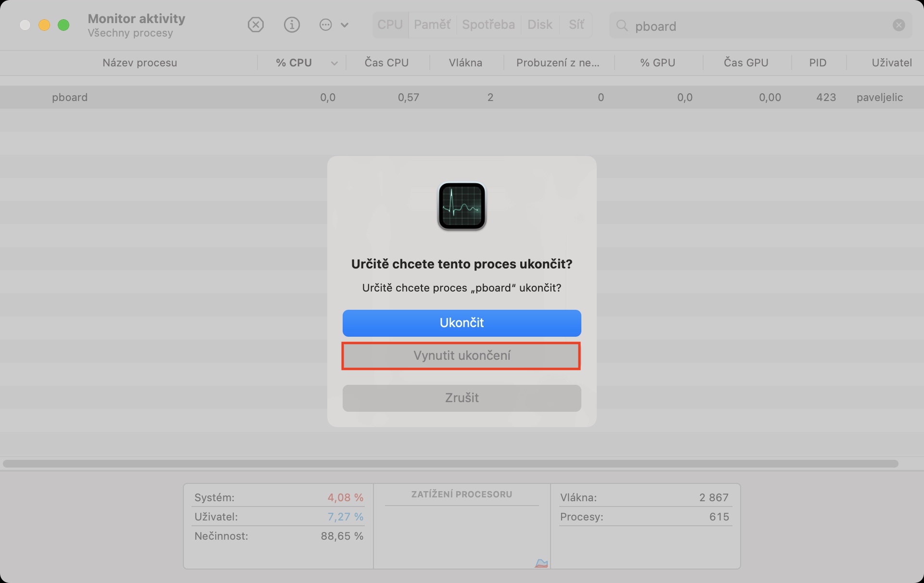Clear the pboard search field
The width and height of the screenshot is (924, 583).
(898, 25)
